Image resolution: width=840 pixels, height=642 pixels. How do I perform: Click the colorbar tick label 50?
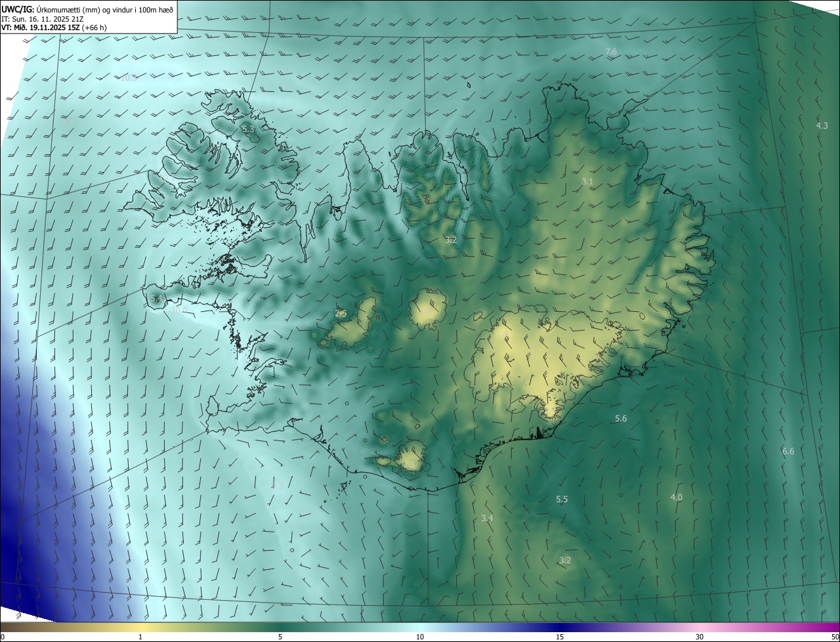pos(835,637)
